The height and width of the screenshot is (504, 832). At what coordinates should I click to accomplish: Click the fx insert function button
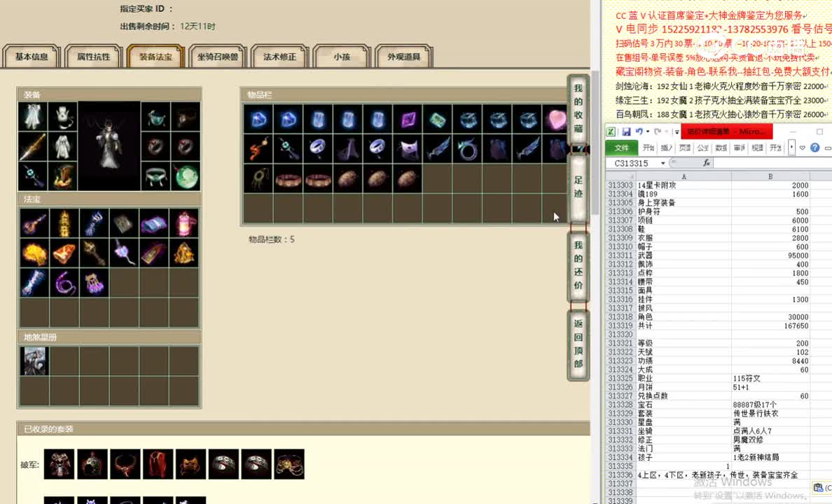[x=706, y=163]
